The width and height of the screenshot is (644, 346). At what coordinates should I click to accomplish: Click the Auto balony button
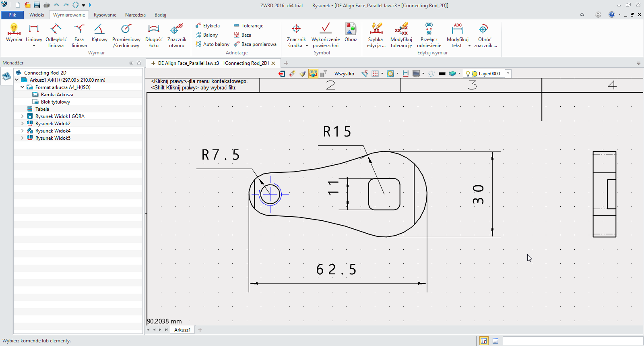pos(213,44)
